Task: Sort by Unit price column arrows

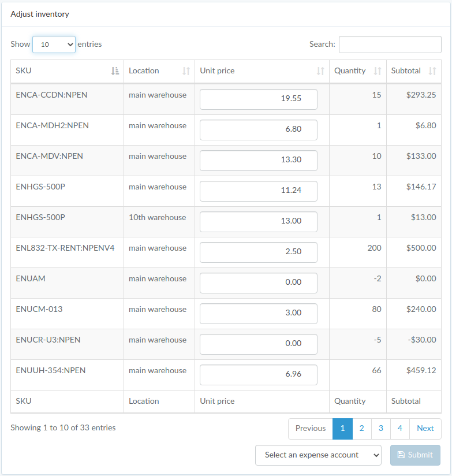Action: 320,71
